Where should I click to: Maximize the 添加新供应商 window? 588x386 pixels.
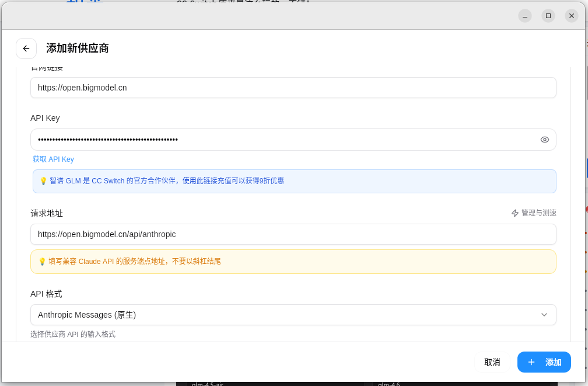click(x=548, y=16)
